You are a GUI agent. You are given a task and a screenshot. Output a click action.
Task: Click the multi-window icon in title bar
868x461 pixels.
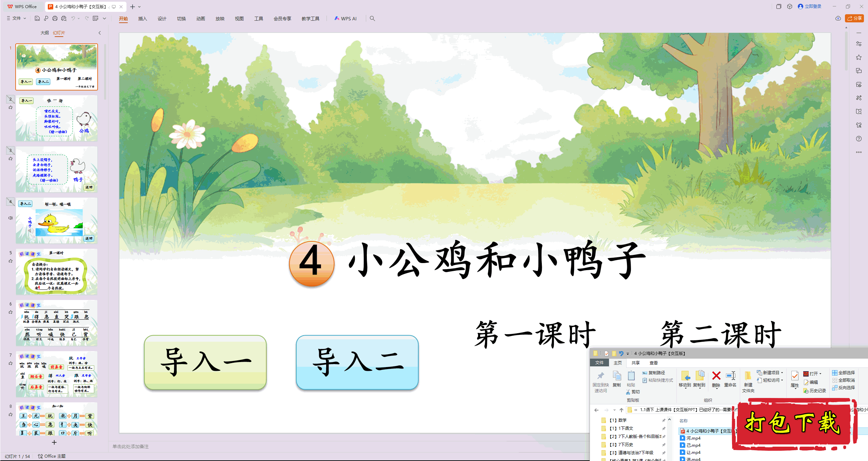(x=779, y=6)
